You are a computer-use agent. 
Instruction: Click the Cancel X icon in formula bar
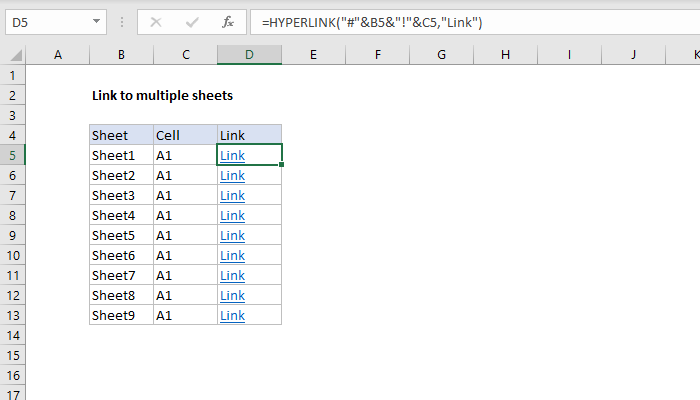click(x=156, y=21)
